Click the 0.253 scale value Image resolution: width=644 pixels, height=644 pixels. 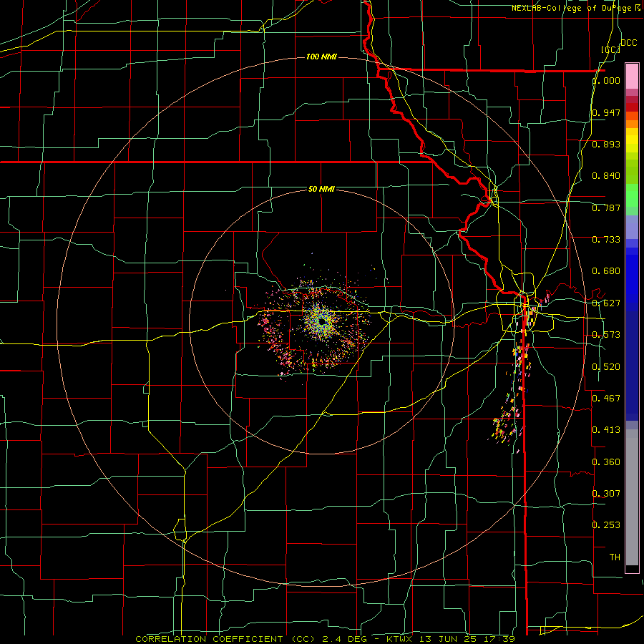(606, 525)
